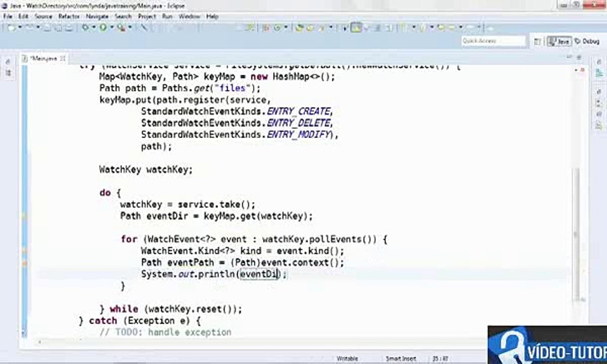Expand the New wizard dropdown arrow
This screenshot has height=364, width=607.
pyautogui.click(x=20, y=28)
